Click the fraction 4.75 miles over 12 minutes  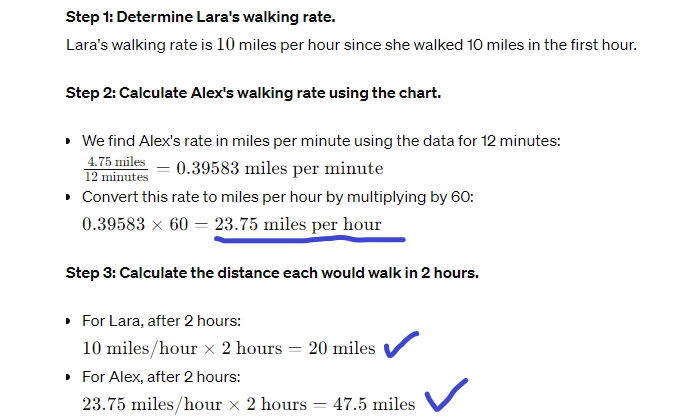pyautogui.click(x=116, y=168)
